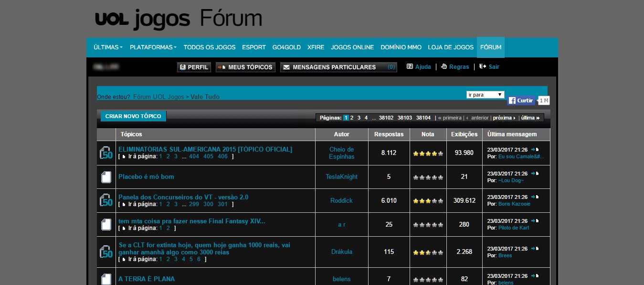Go to page 38104 in pagination
The image size is (644, 285).
(423, 118)
